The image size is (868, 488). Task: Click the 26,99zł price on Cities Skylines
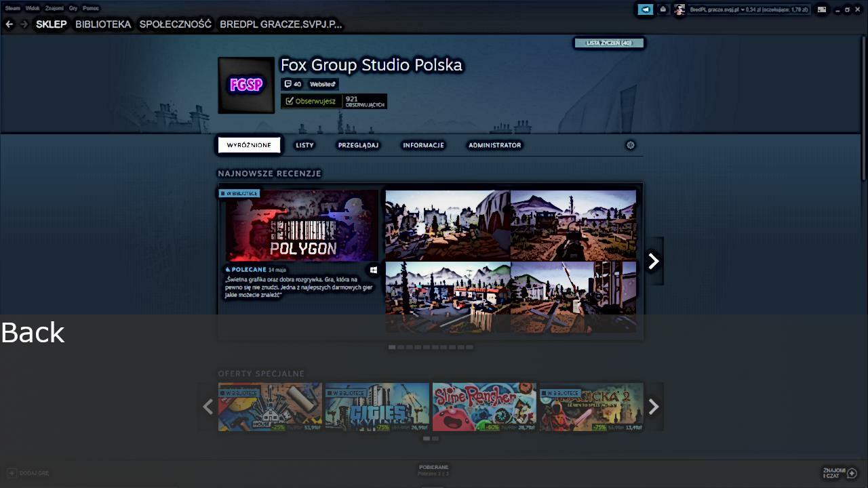click(x=419, y=428)
